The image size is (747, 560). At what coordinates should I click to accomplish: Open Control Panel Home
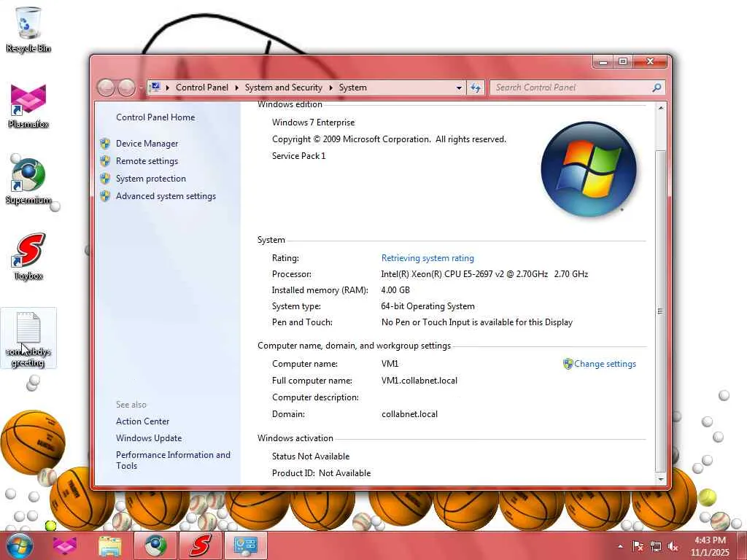(155, 117)
